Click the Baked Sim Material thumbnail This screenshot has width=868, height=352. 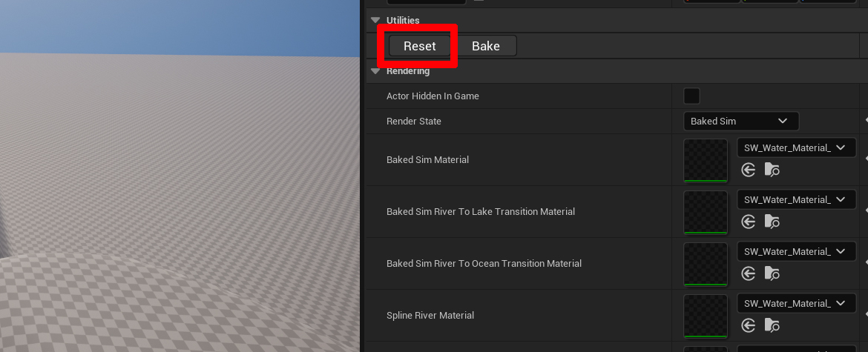point(706,160)
